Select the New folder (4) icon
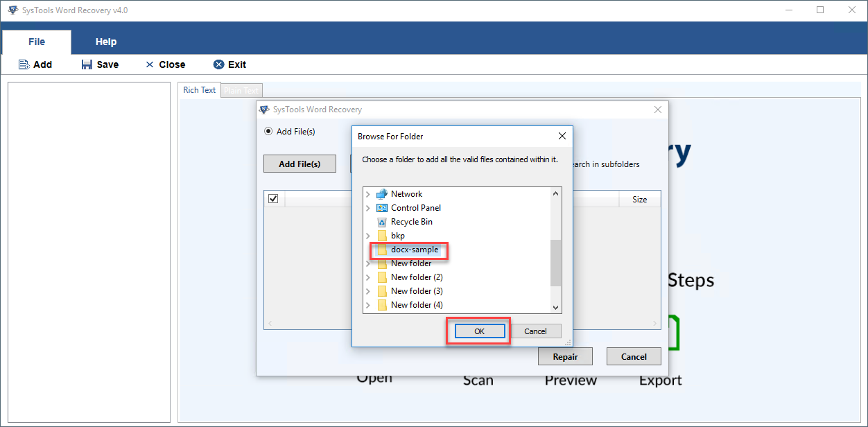 point(382,305)
